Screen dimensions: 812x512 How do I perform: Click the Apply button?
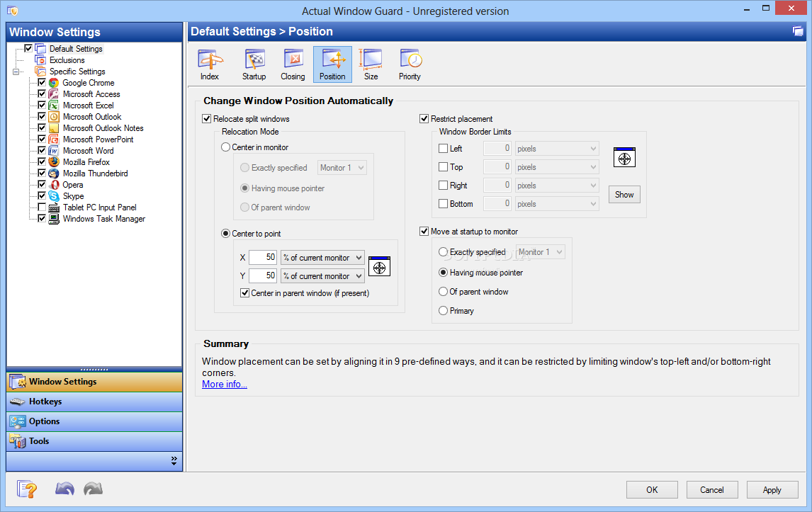(x=772, y=490)
